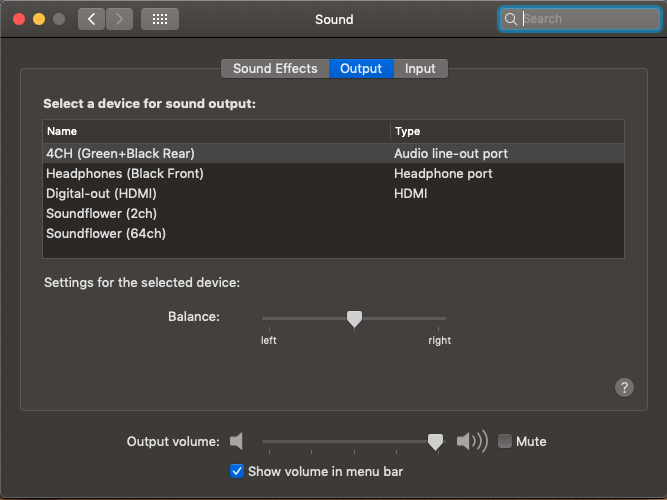Image resolution: width=667 pixels, height=500 pixels.
Task: Close the Sound window with red button
Action: pos(19,19)
